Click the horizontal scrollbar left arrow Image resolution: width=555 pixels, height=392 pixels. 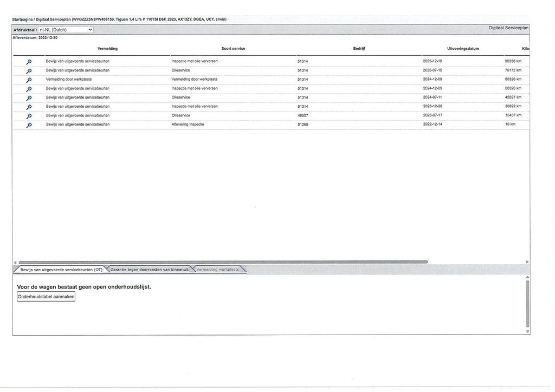click(15, 262)
